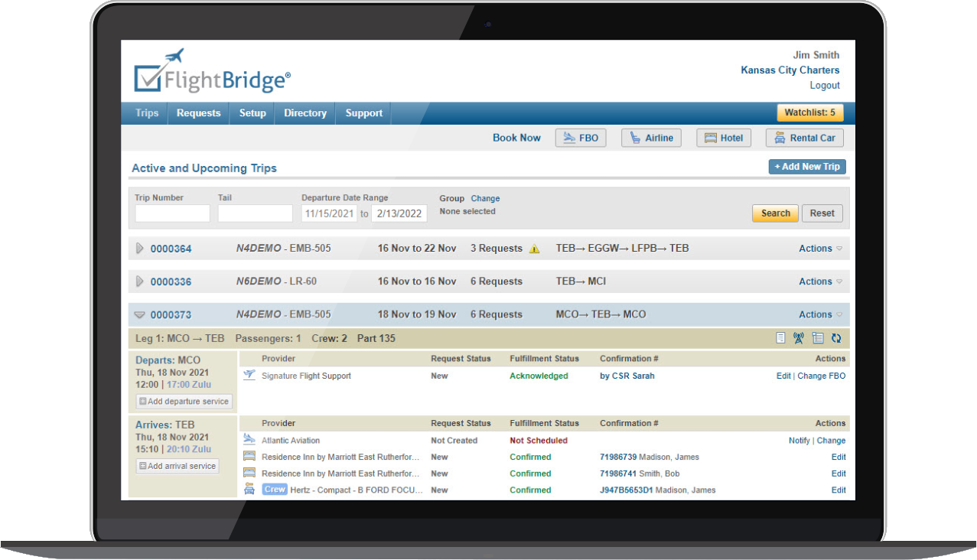
Task: Click the FlightBridge logo
Action: [213, 72]
